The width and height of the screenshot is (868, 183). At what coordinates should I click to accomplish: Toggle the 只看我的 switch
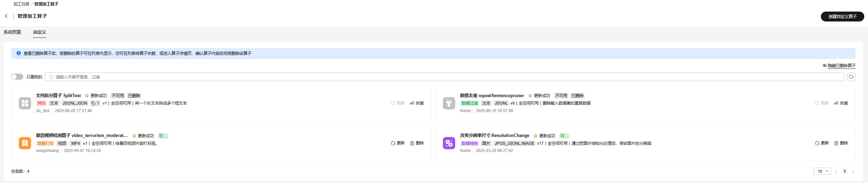coord(17,77)
